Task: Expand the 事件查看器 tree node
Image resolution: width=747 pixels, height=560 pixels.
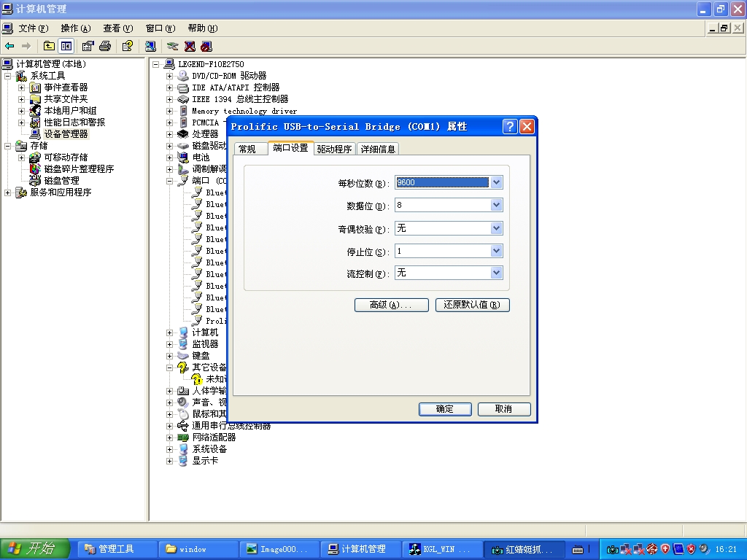Action: point(21,87)
